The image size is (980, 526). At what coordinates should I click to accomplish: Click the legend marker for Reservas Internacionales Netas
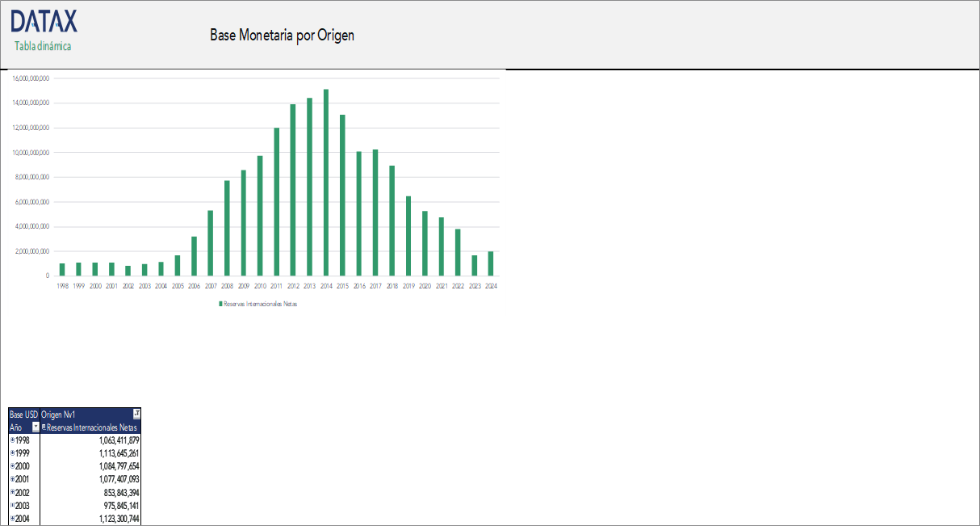220,302
